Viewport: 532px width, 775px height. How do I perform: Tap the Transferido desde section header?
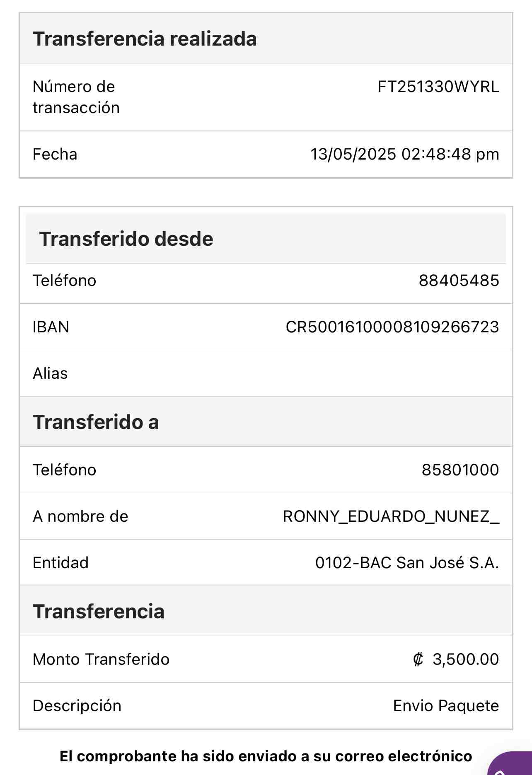[126, 239]
